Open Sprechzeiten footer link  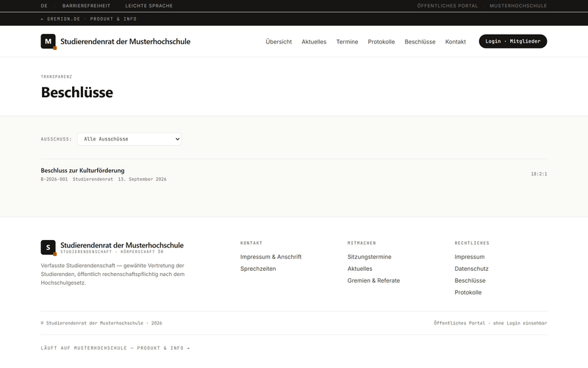click(258, 269)
